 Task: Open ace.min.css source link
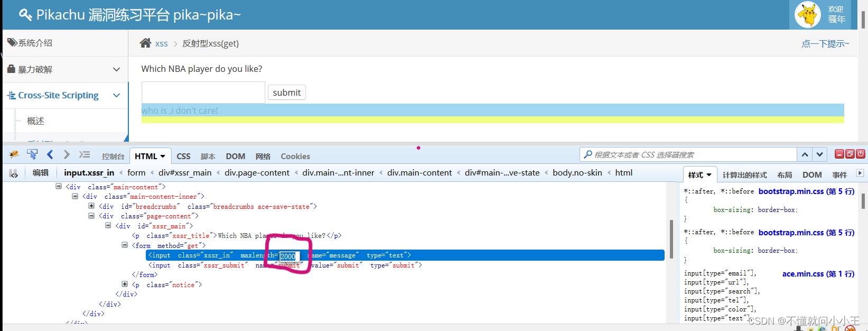tap(818, 273)
